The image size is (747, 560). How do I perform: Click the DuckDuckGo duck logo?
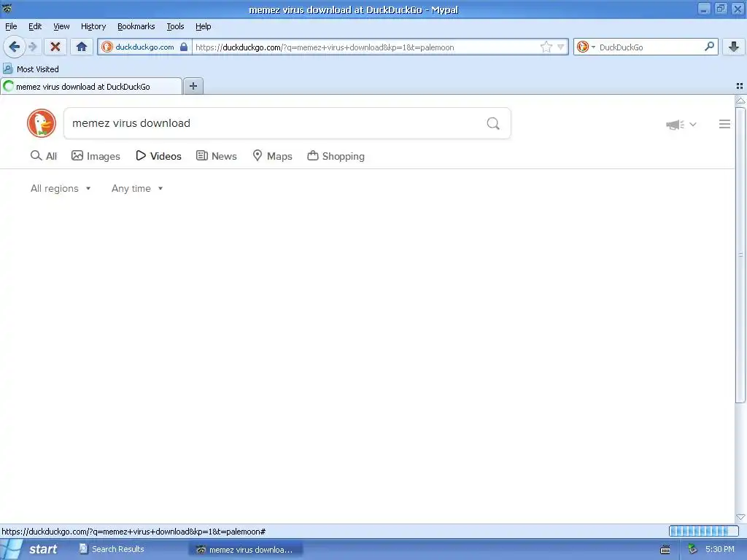(x=42, y=123)
